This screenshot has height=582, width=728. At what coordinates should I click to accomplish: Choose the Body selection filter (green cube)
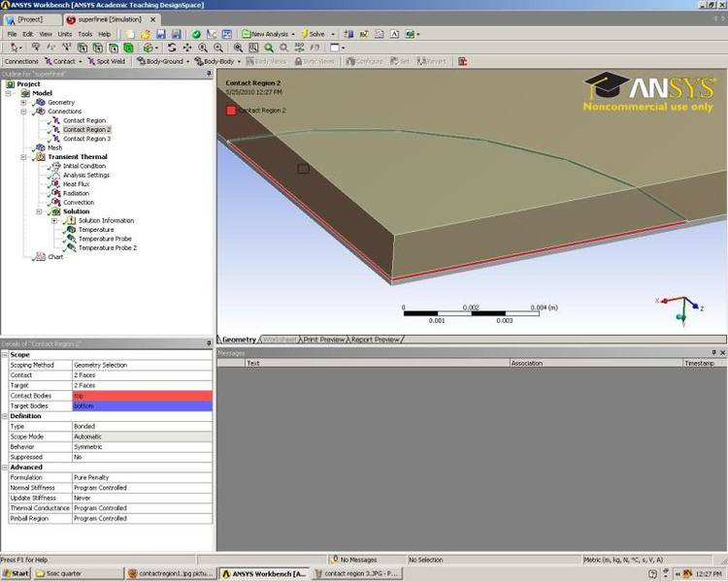tap(128, 48)
